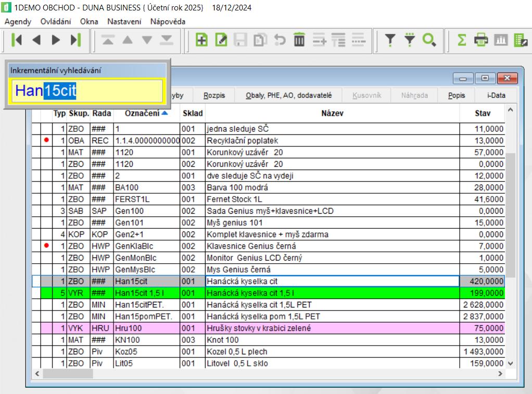
Task: Select the row named Recyklační poplatek
Action: [269, 141]
